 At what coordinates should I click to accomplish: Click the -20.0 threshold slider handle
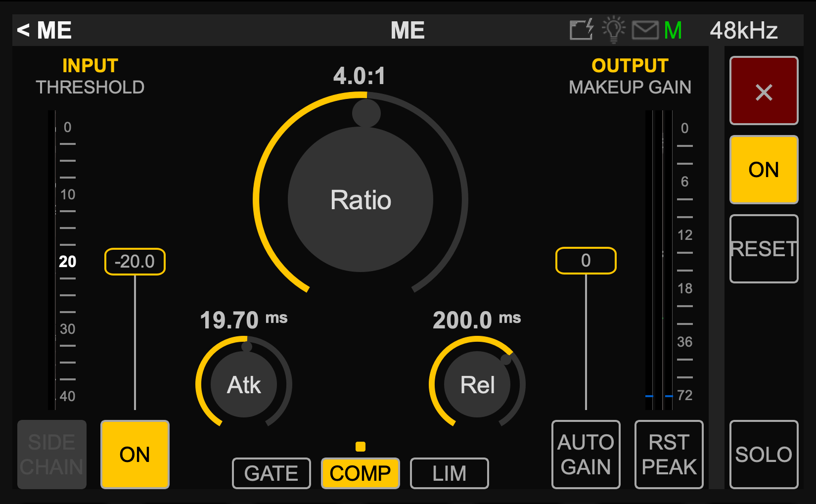click(x=135, y=261)
